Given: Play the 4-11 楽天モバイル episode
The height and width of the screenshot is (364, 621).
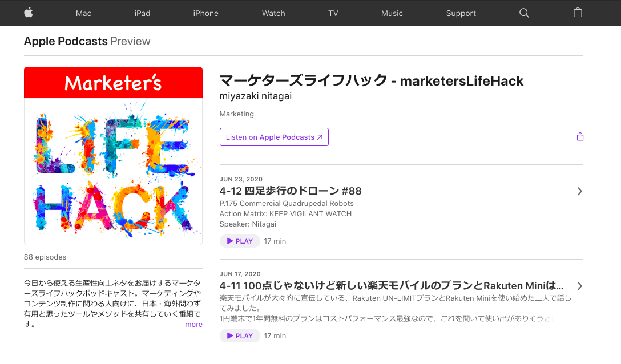Looking at the screenshot, I should (240, 335).
